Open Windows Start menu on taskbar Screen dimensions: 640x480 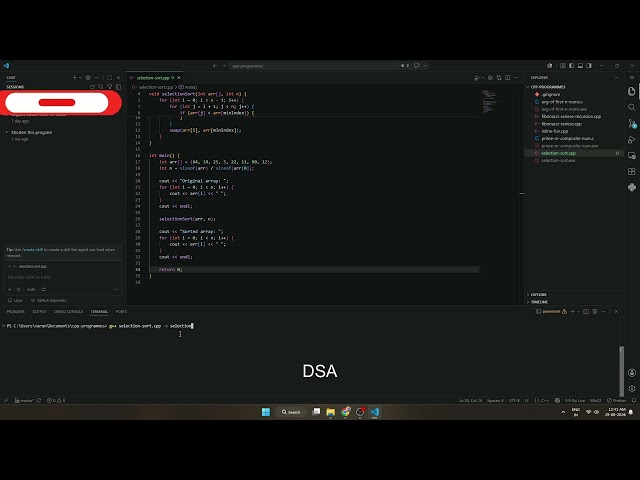[x=266, y=412]
